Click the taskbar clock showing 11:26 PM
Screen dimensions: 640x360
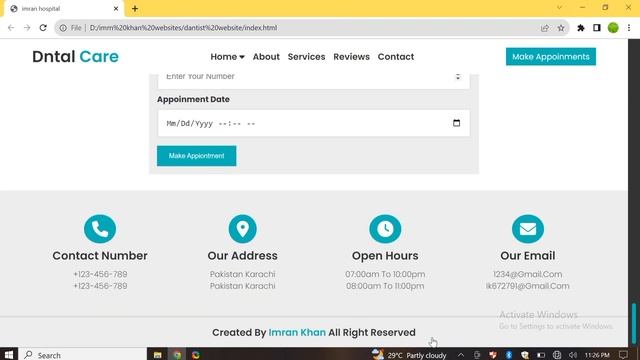tap(597, 355)
